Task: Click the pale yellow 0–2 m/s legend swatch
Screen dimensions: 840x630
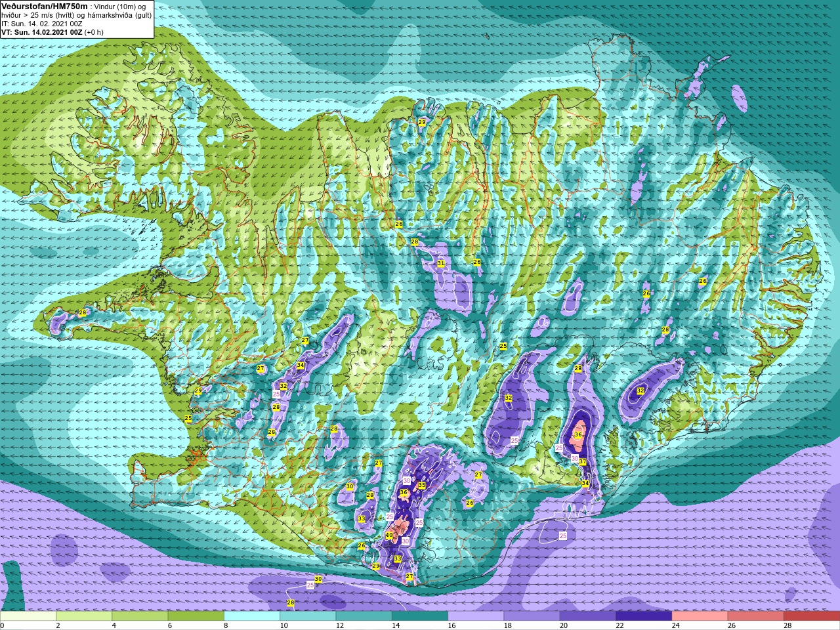Action: click(x=28, y=616)
